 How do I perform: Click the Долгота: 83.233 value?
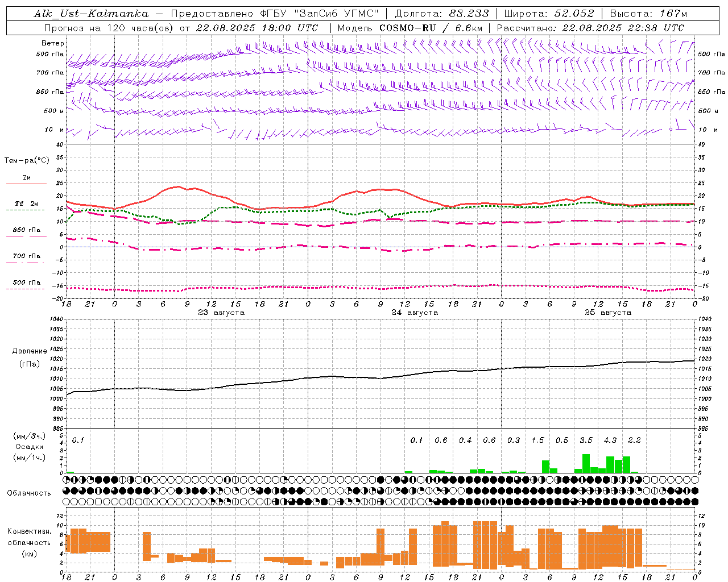click(442, 14)
